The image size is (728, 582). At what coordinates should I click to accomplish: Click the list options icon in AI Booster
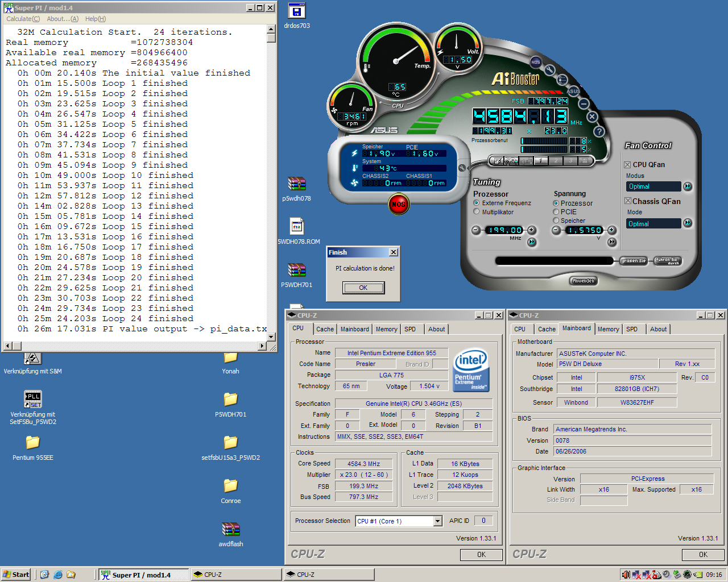562,80
